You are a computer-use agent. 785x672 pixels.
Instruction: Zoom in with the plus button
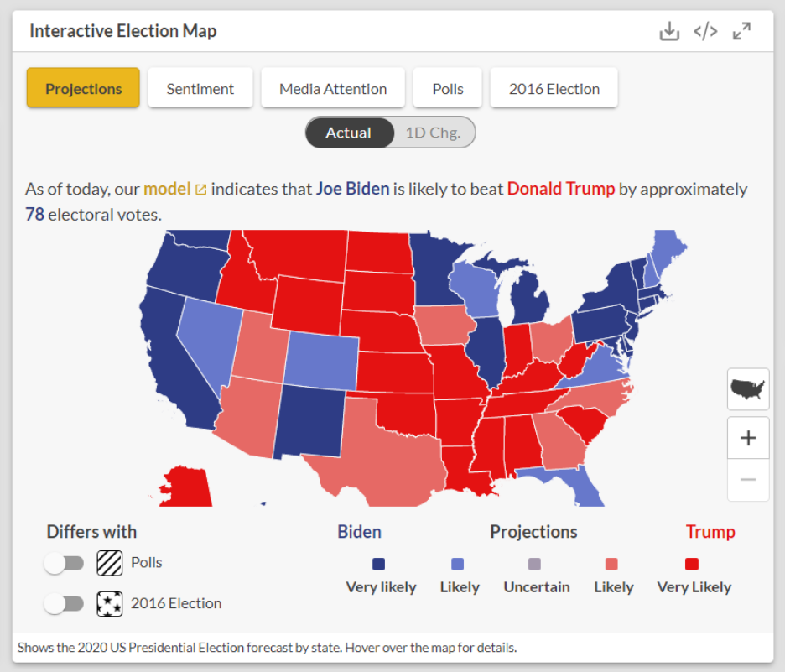(x=748, y=438)
